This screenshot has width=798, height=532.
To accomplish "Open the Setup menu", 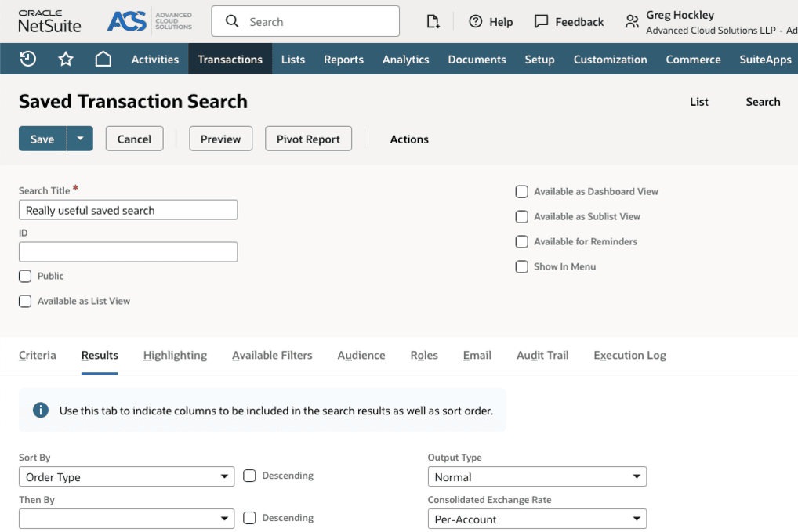I will coord(539,59).
